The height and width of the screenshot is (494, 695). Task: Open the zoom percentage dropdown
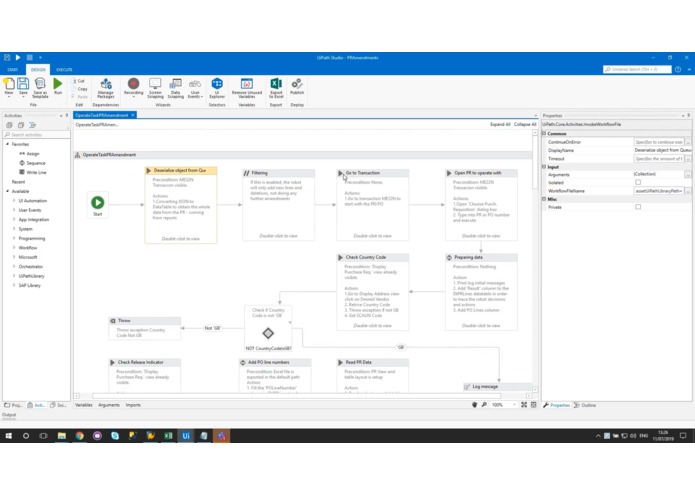515,405
